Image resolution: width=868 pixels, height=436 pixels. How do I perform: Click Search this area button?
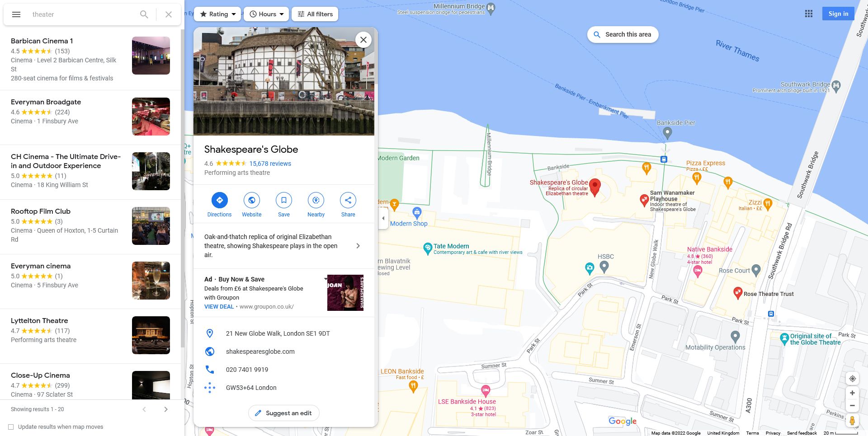(623, 34)
